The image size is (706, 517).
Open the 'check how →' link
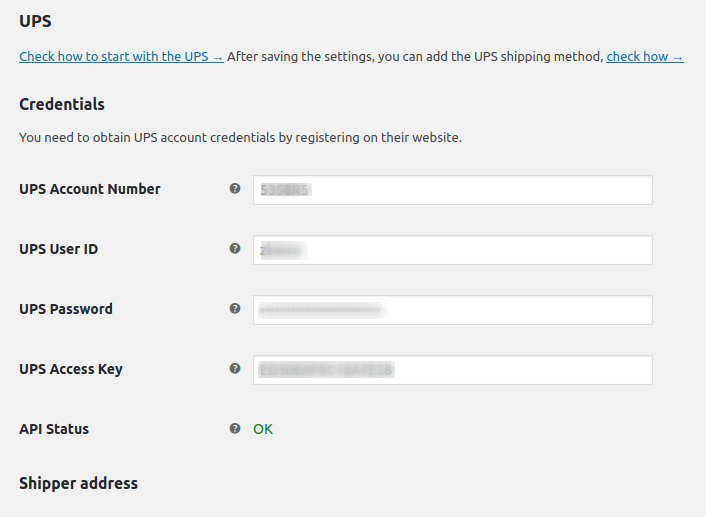click(x=645, y=57)
